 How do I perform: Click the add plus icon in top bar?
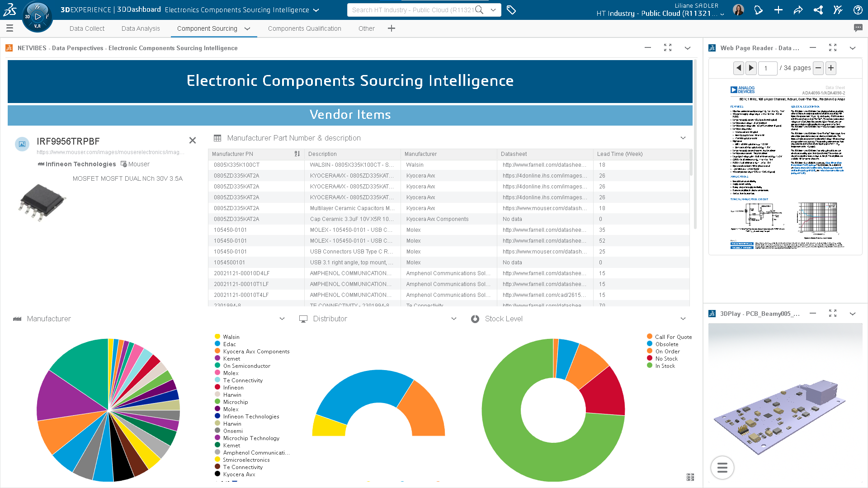(x=778, y=10)
